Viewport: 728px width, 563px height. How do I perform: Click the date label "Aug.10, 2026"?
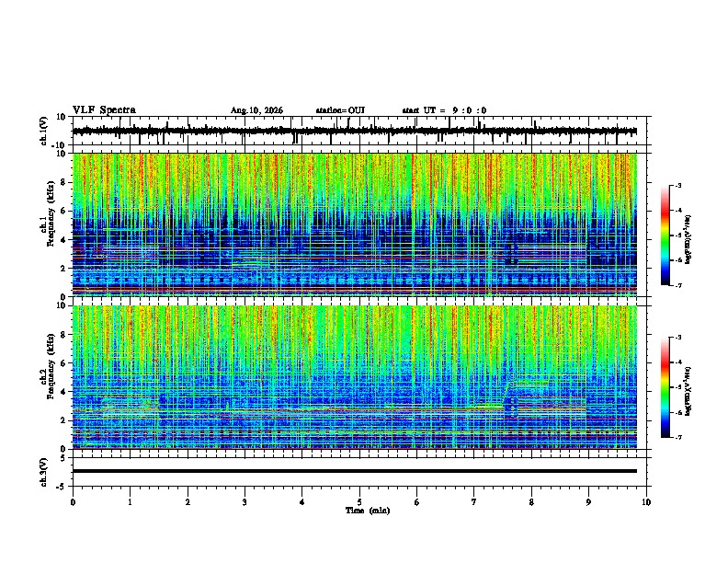click(x=256, y=110)
